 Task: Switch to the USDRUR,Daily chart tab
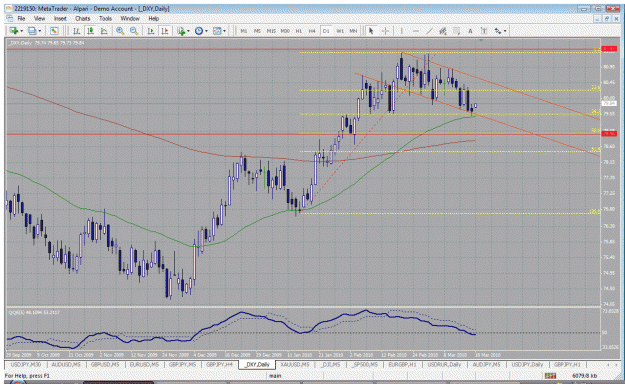coord(444,364)
